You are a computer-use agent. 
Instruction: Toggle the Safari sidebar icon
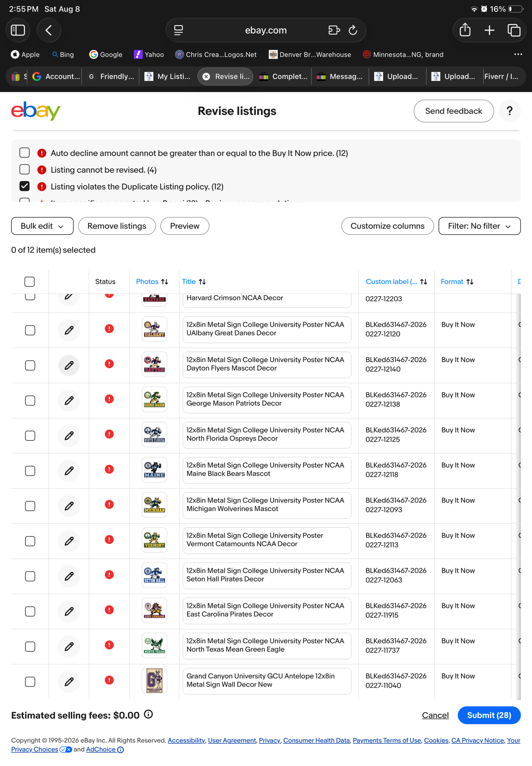(18, 30)
